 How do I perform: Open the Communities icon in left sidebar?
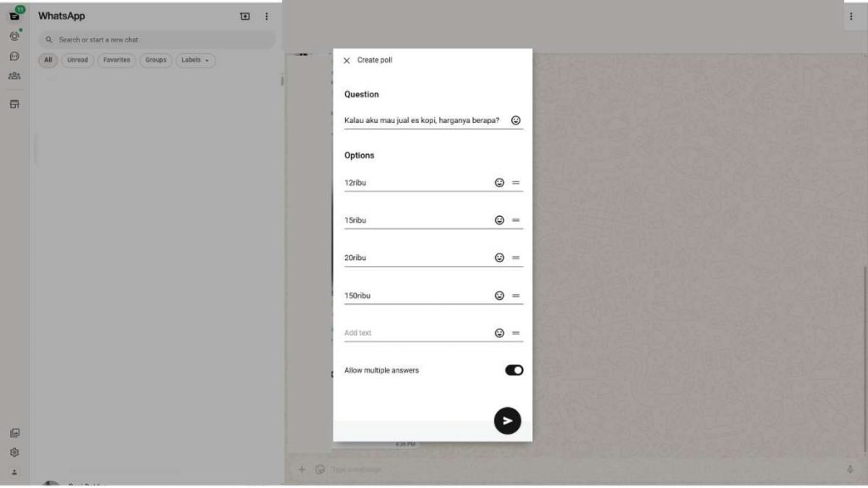(x=14, y=76)
